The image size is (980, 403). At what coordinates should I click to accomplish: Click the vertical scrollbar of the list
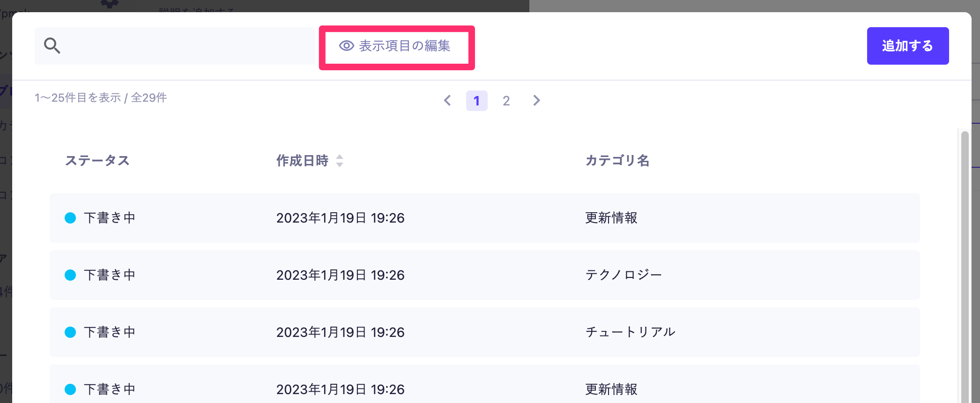point(965,262)
